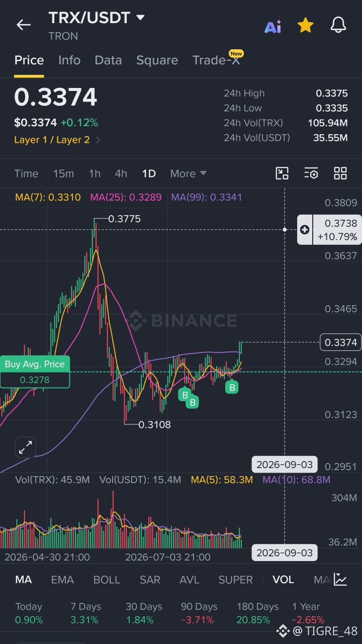Toggle the EMA indicator
The height and width of the screenshot is (644, 362).
click(x=62, y=580)
